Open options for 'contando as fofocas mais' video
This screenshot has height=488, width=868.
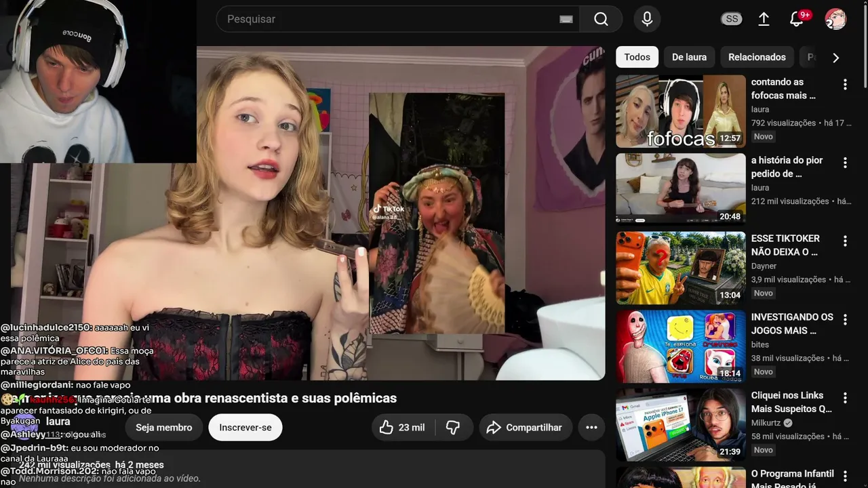coord(845,84)
